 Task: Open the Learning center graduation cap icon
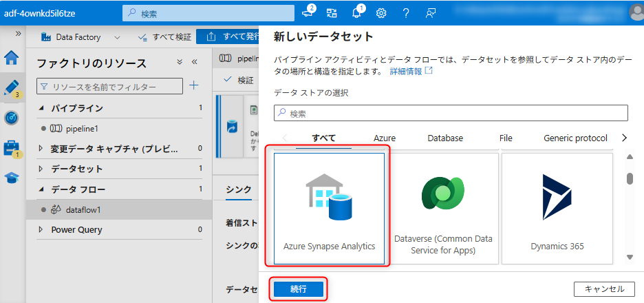pyautogui.click(x=12, y=178)
